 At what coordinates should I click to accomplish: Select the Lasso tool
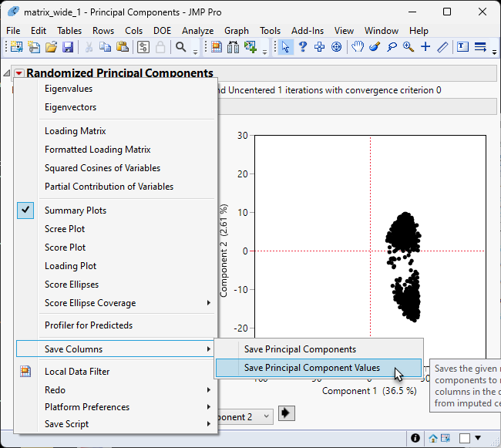392,47
